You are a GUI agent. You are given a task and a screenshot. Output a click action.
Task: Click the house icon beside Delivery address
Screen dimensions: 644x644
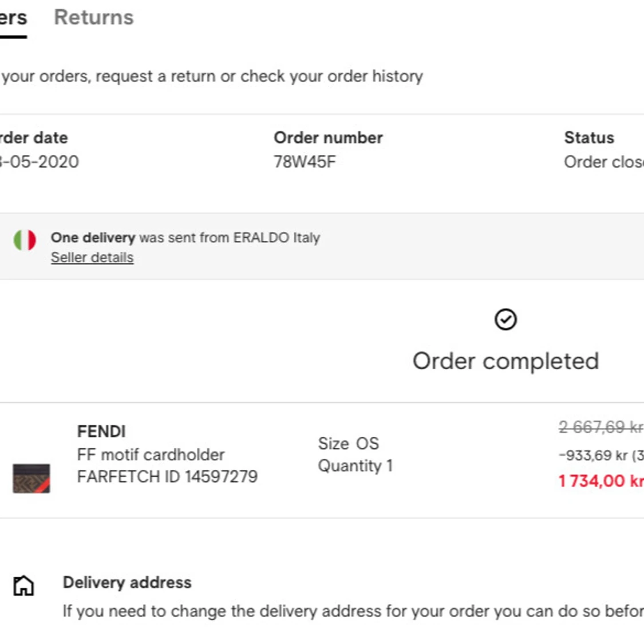pyautogui.click(x=23, y=586)
